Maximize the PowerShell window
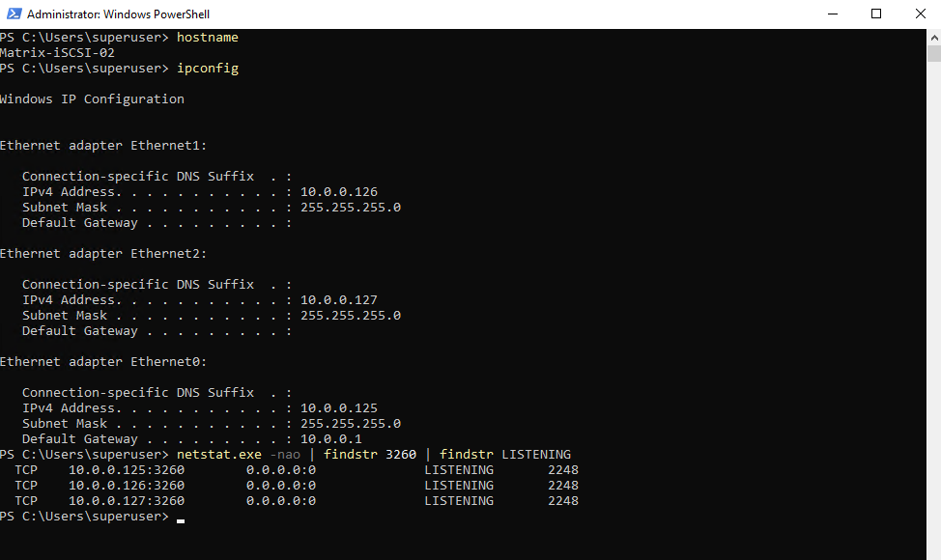The image size is (941, 560). pyautogui.click(x=876, y=14)
